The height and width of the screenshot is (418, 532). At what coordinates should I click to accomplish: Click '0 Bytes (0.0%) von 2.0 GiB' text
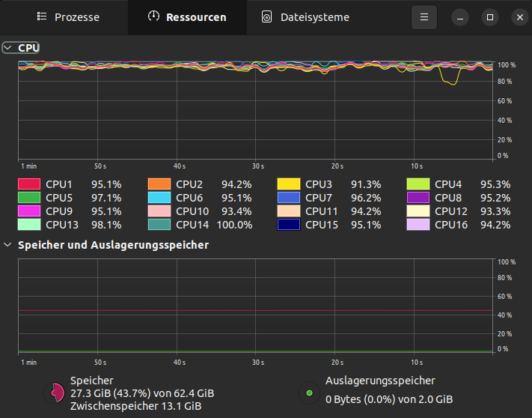[x=389, y=399]
